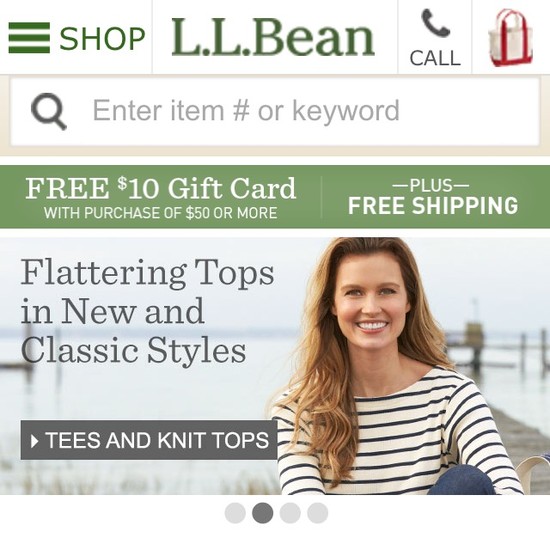The width and height of the screenshot is (550, 550).
Task: Select the first carousel dot
Action: point(235,513)
